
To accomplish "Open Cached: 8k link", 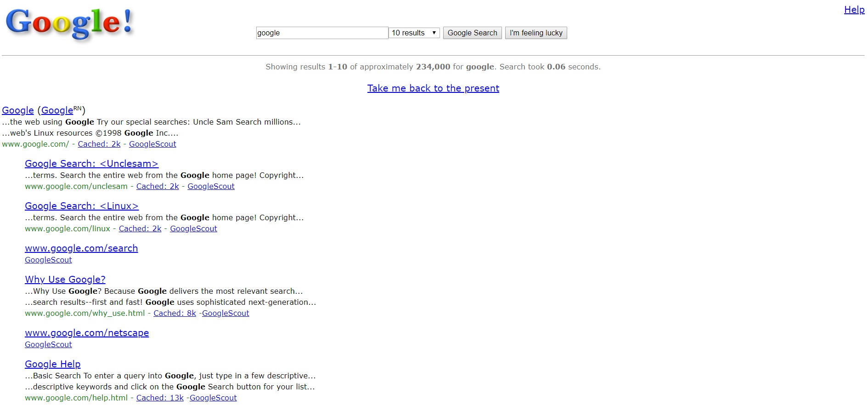I will (x=175, y=313).
